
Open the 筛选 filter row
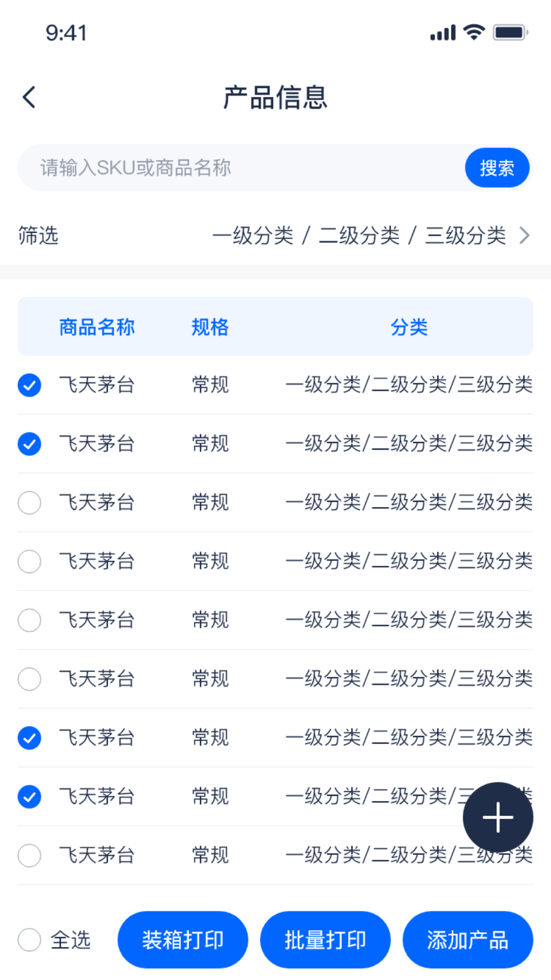[39, 236]
